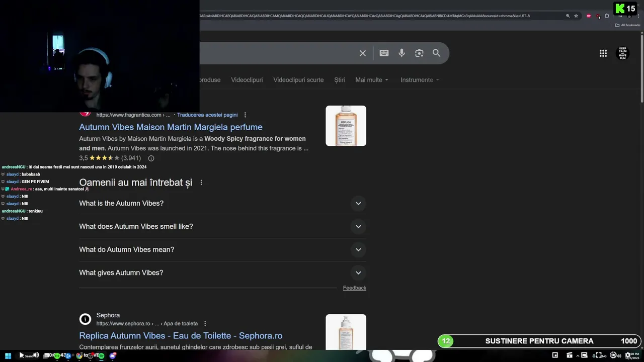Switch to Videoclipuri tab
The width and height of the screenshot is (644, 362).
pos(247,80)
